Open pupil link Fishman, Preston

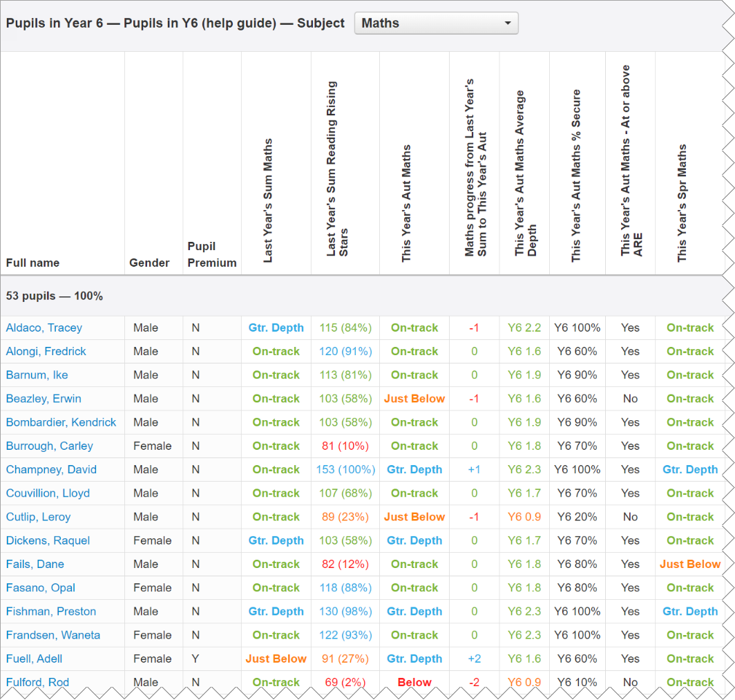coord(51,612)
